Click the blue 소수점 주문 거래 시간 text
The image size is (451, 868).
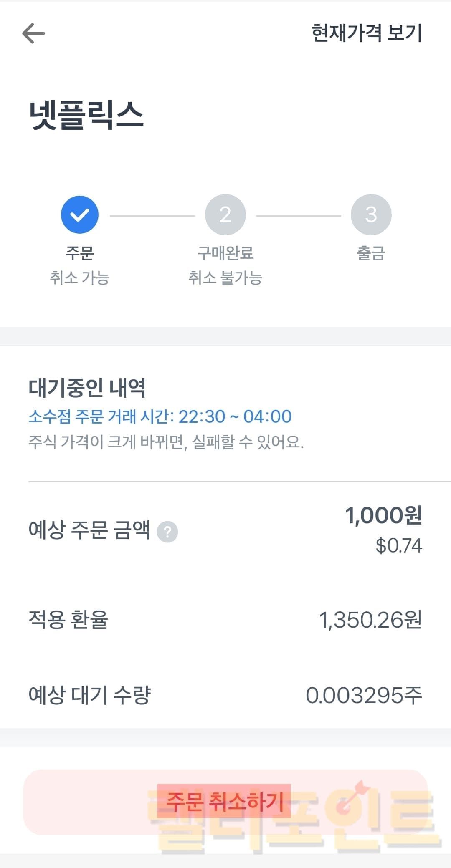pyautogui.click(x=160, y=416)
